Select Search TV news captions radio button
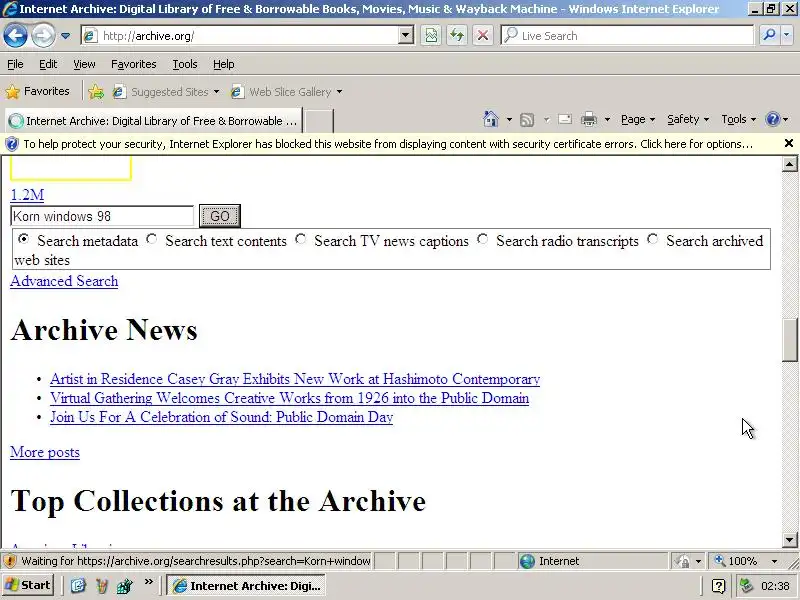 tap(301, 239)
